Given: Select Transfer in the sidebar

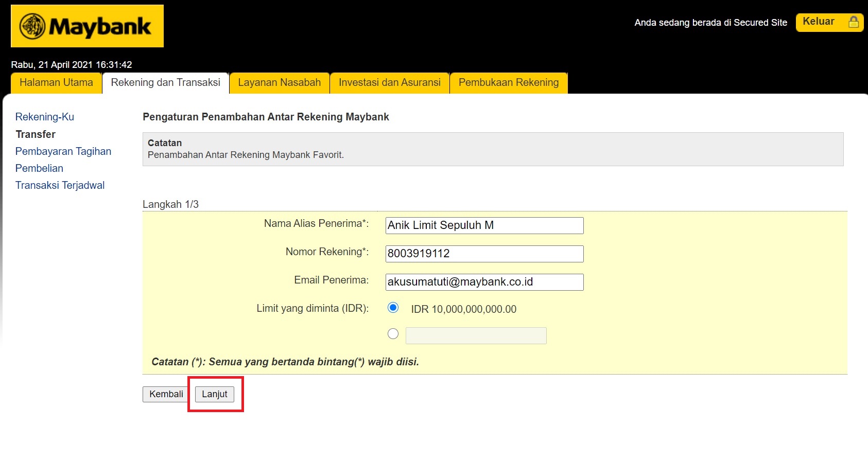Looking at the screenshot, I should tap(36, 134).
